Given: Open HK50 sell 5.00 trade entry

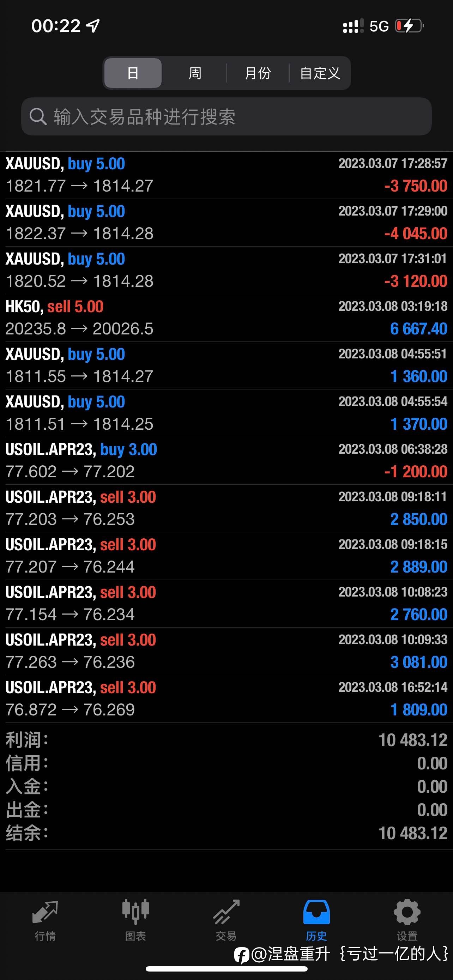Looking at the screenshot, I should coord(226,317).
